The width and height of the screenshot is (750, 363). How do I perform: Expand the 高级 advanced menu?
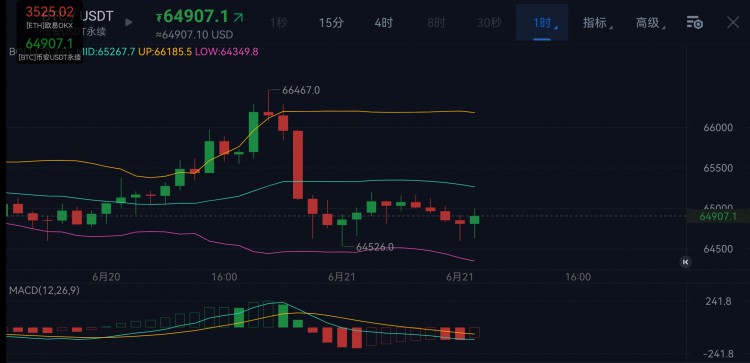(x=650, y=22)
